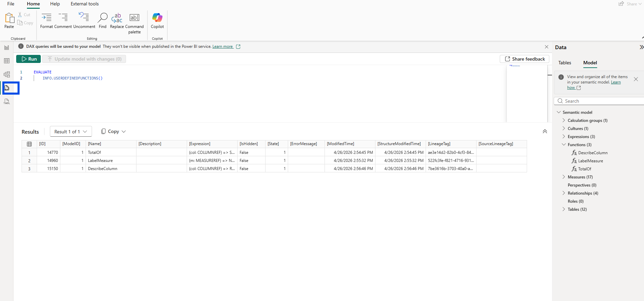Click the [LineageTag] column header

[451, 144]
